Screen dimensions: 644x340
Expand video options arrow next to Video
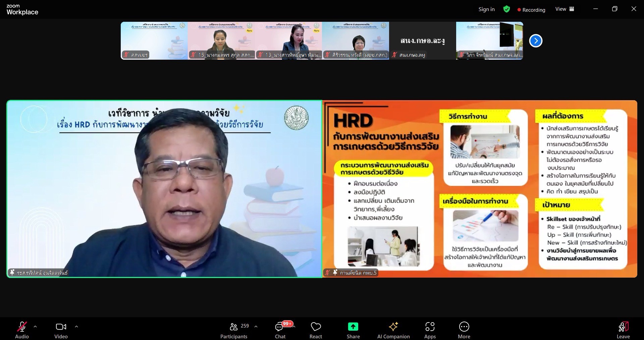[x=76, y=326]
